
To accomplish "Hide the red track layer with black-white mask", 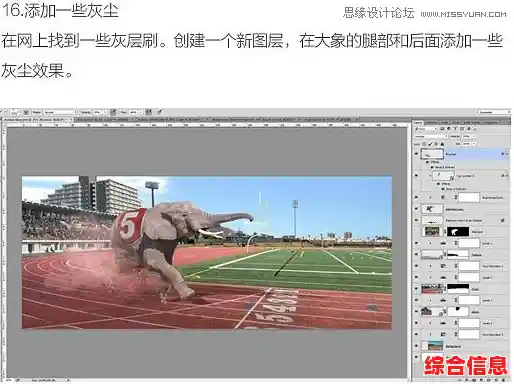I will coord(416,289).
